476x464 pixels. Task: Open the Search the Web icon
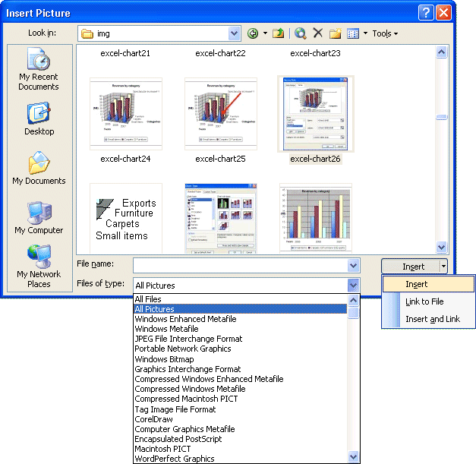pos(300,33)
